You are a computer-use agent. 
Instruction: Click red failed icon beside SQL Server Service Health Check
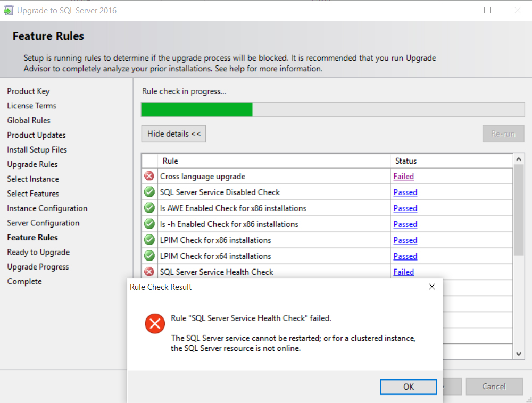coord(149,272)
